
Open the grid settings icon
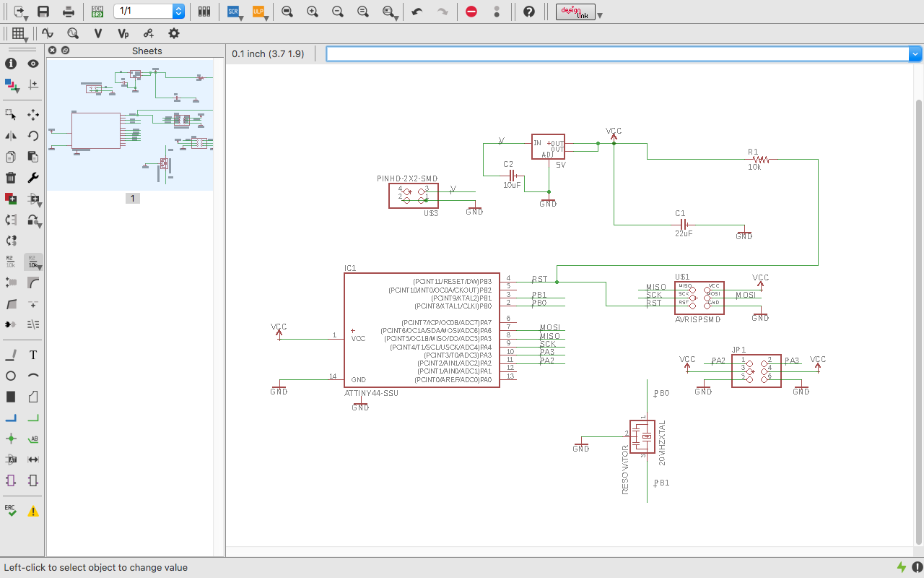point(19,33)
